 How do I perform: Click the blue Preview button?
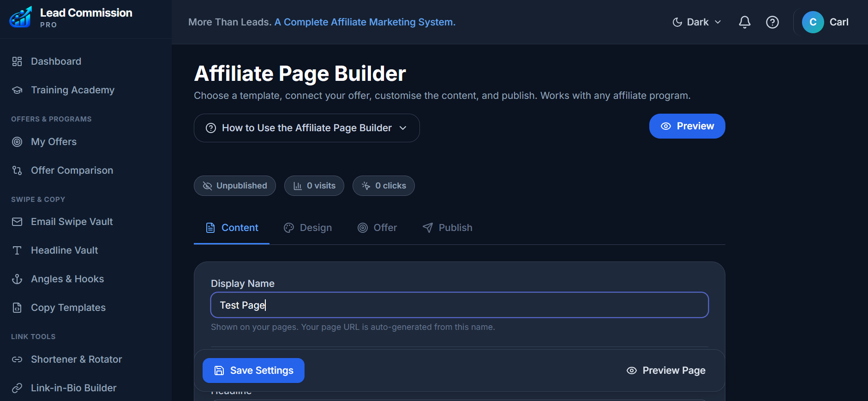click(x=687, y=126)
